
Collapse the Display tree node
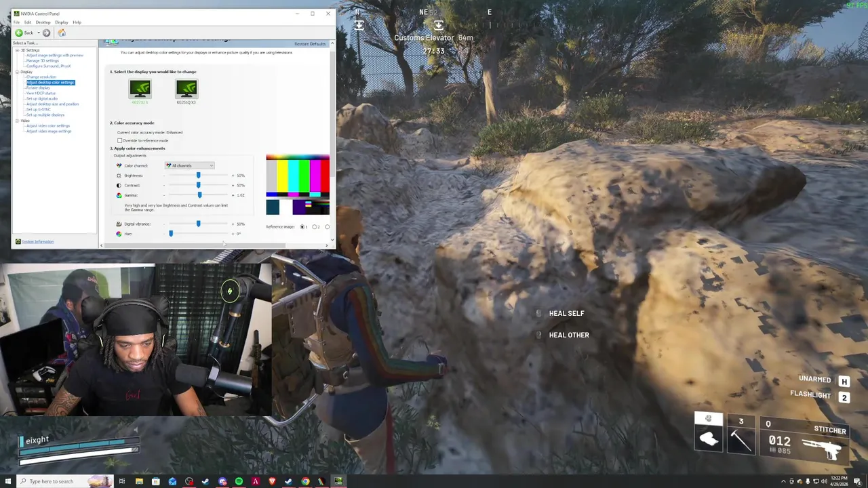[18, 72]
